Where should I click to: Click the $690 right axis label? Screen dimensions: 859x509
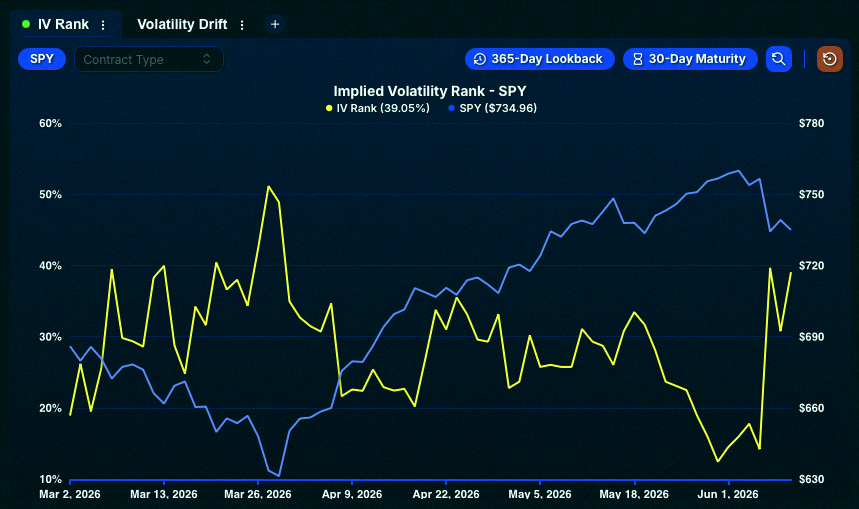tap(811, 337)
